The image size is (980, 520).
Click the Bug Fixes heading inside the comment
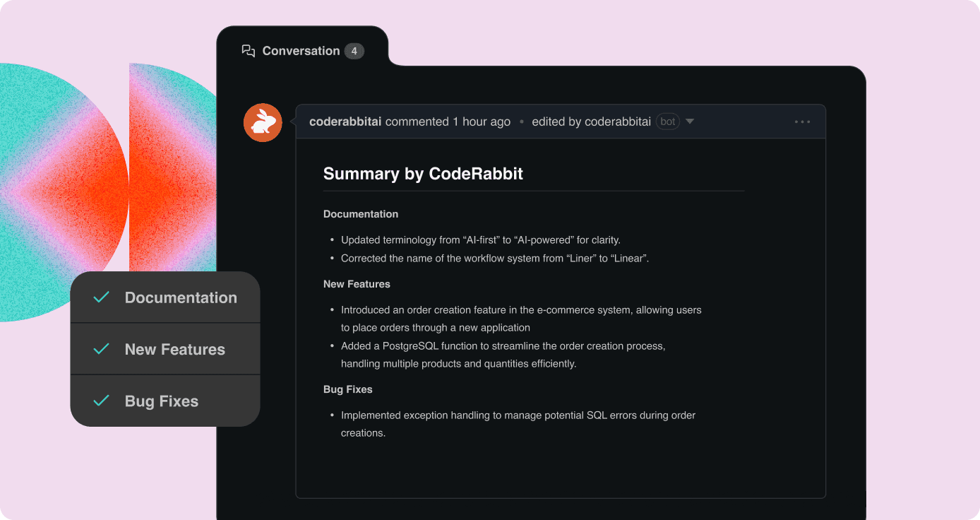pos(347,389)
